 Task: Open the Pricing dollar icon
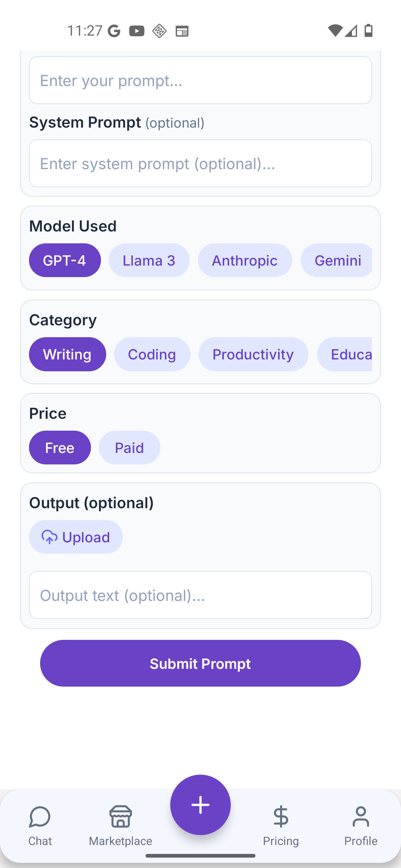click(x=281, y=817)
